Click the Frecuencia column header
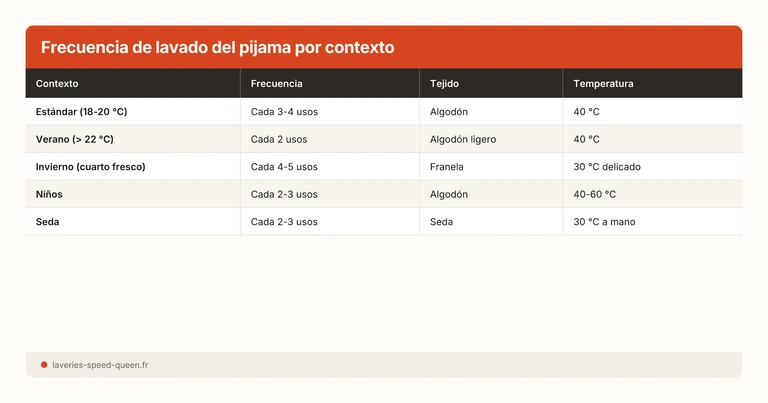 click(x=276, y=84)
